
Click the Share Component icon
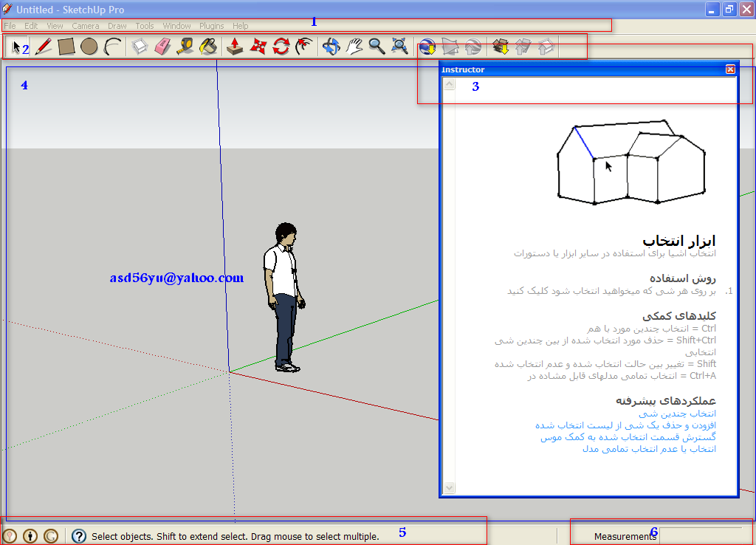coord(546,47)
